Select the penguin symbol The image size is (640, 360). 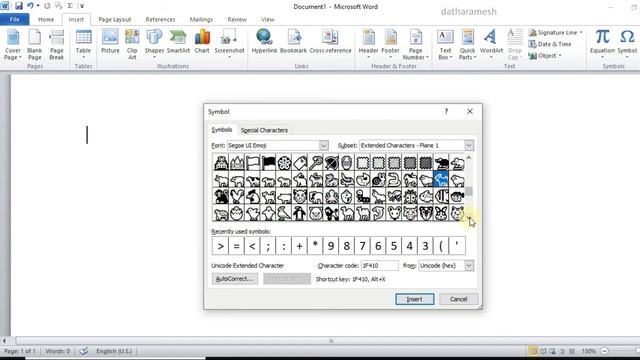[x=300, y=213]
